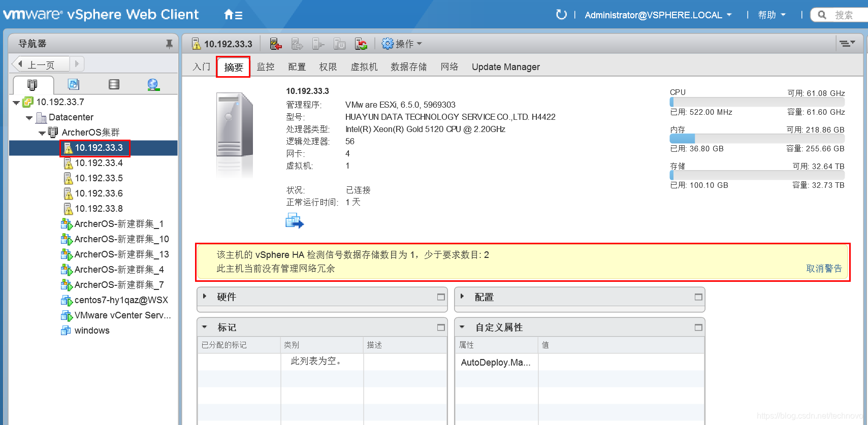Switch to Storage navigator view icon
Screen dimensions: 868x425
(x=114, y=84)
